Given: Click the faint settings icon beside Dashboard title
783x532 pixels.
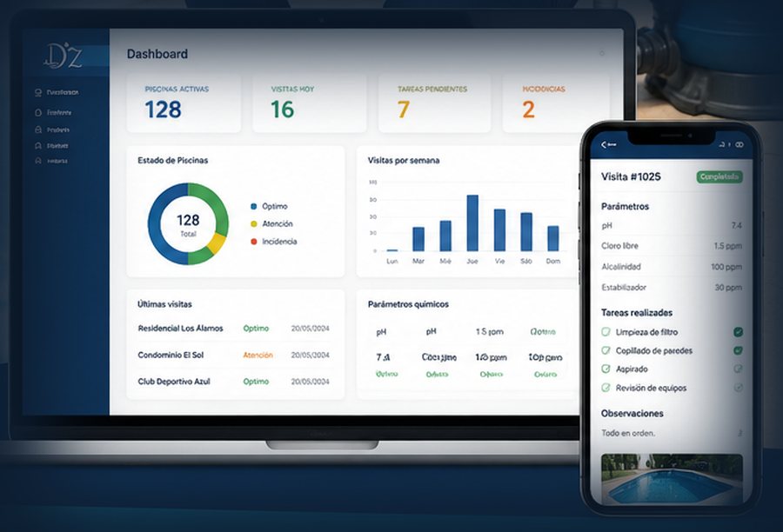Looking at the screenshot, I should click(602, 53).
